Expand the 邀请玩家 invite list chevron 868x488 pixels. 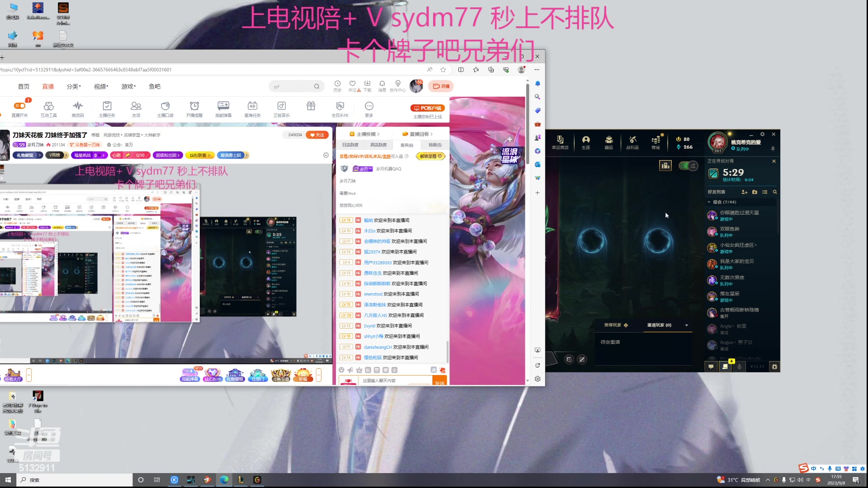(x=686, y=325)
